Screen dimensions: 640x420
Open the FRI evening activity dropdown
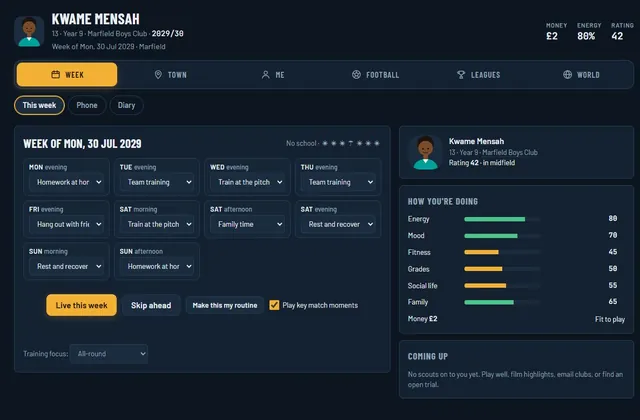[67, 224]
